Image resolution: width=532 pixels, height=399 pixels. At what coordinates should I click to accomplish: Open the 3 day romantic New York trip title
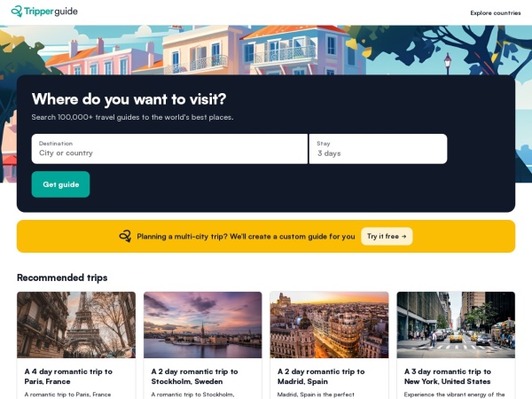point(448,377)
